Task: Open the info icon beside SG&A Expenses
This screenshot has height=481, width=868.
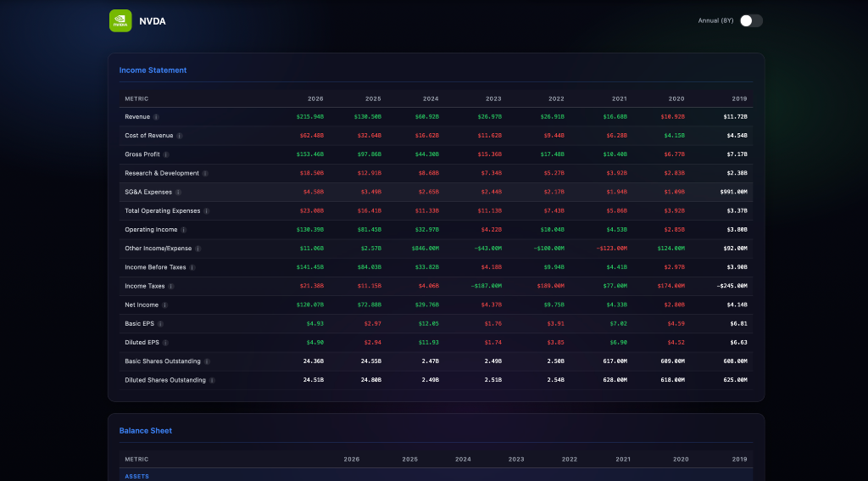Action: coord(178,193)
